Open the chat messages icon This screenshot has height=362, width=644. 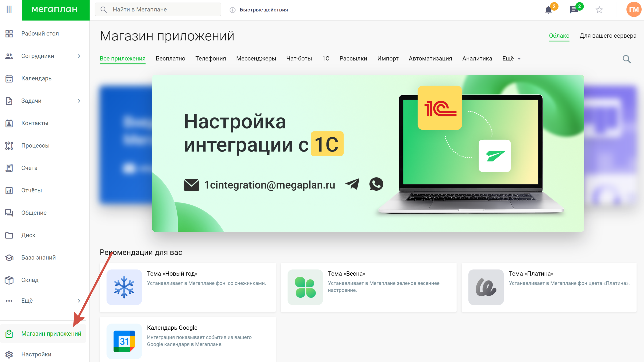pos(574,10)
